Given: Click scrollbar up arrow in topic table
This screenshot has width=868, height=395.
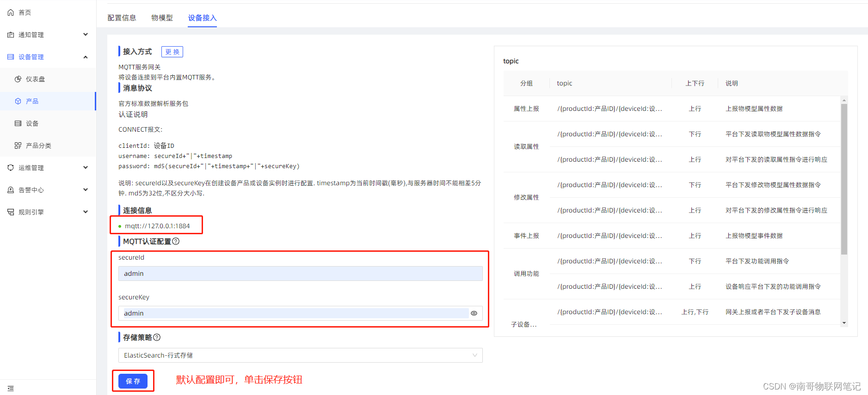Looking at the screenshot, I should (844, 100).
